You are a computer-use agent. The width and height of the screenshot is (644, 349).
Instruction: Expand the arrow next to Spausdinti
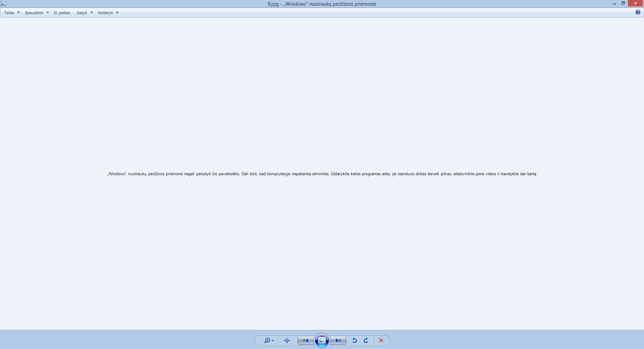[x=48, y=13]
